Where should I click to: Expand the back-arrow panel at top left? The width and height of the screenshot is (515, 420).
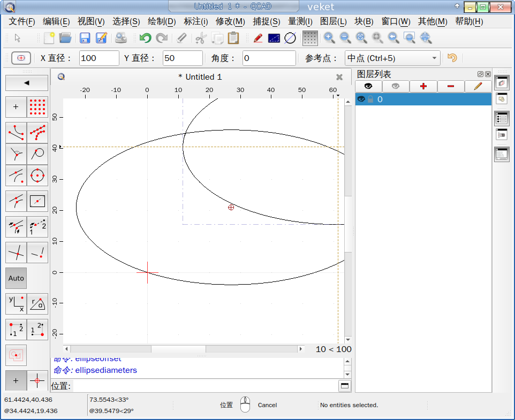tap(26, 82)
